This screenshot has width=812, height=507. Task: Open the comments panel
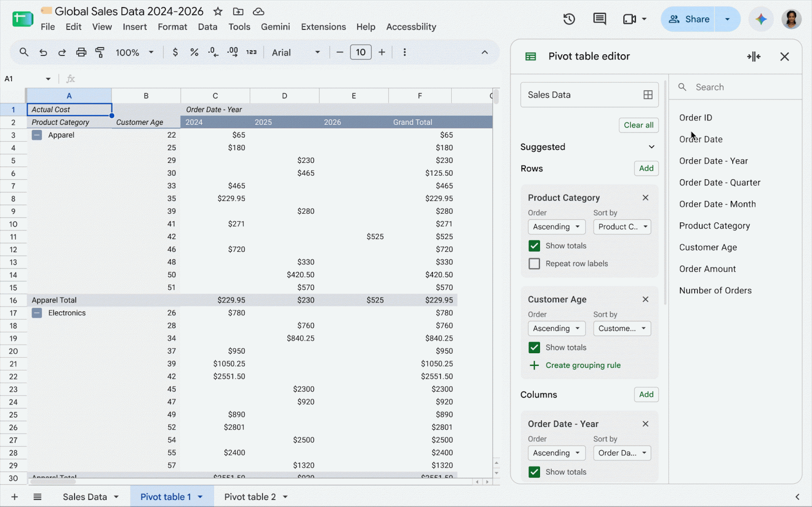(599, 19)
